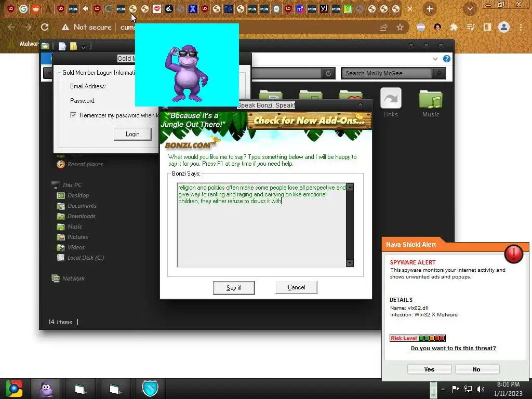Open a new browser tab with plus
The image size is (532, 399).
click(430, 9)
